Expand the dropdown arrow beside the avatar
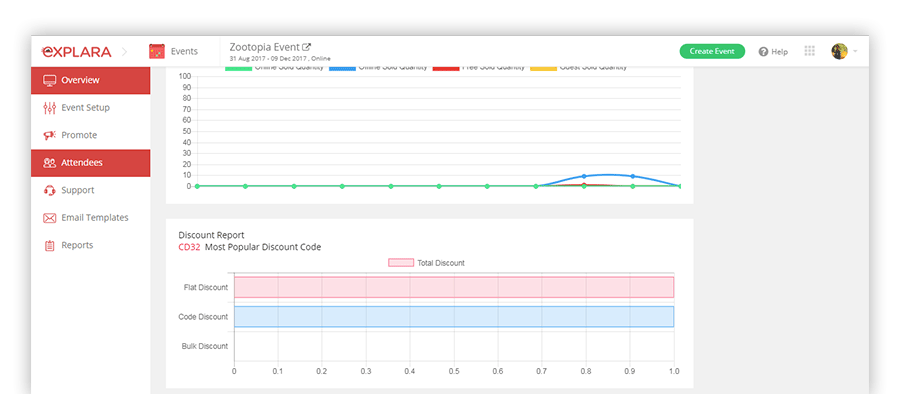The image size is (900, 405). tap(855, 52)
